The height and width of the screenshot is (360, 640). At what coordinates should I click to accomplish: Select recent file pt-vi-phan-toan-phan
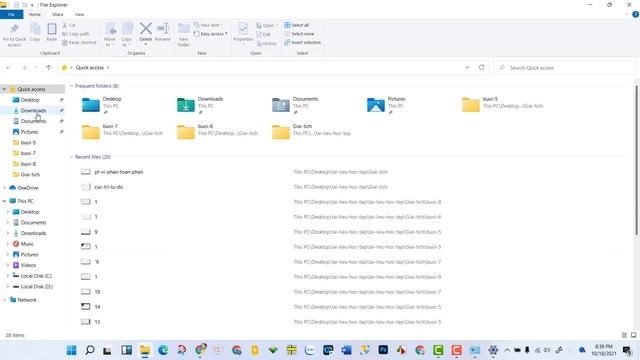tap(119, 172)
